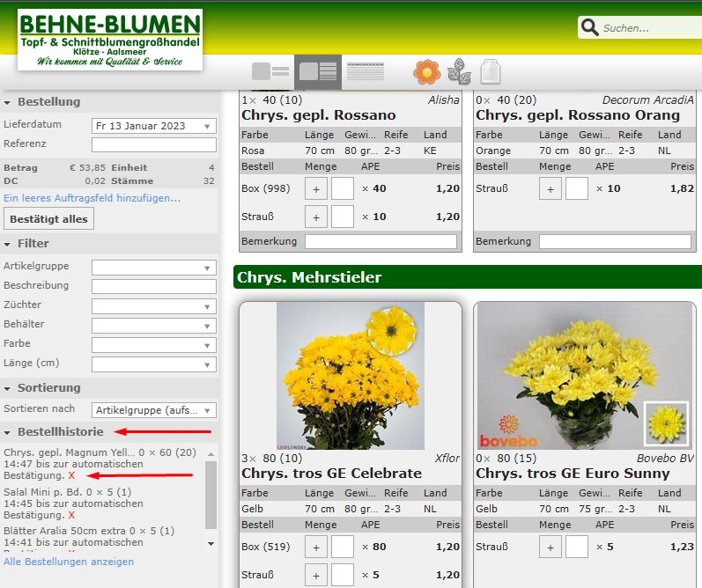Viewport: 702px width, 588px height.
Task: Focus quantity field for Box (998)
Action: tap(343, 188)
